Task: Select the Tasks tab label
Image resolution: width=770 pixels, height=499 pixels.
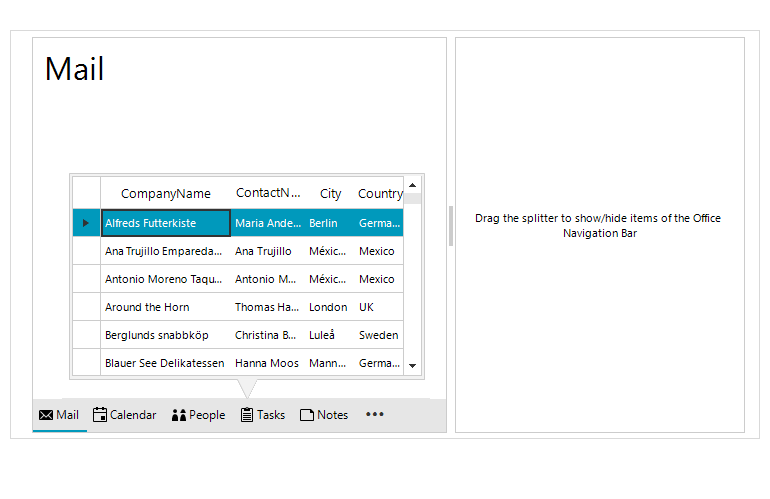Action: click(271, 415)
